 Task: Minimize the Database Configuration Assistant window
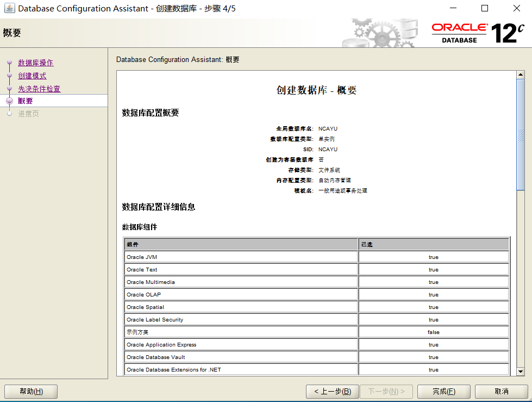click(453, 8)
